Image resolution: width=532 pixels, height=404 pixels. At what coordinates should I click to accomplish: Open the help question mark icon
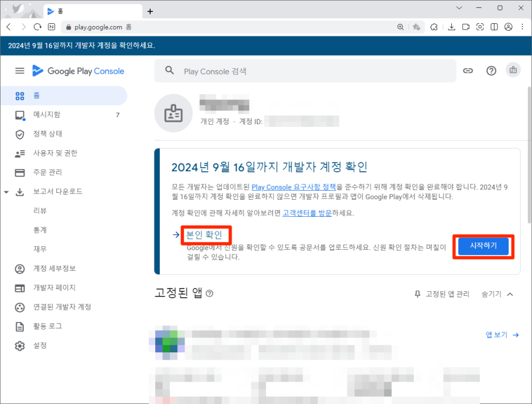pyautogui.click(x=491, y=71)
